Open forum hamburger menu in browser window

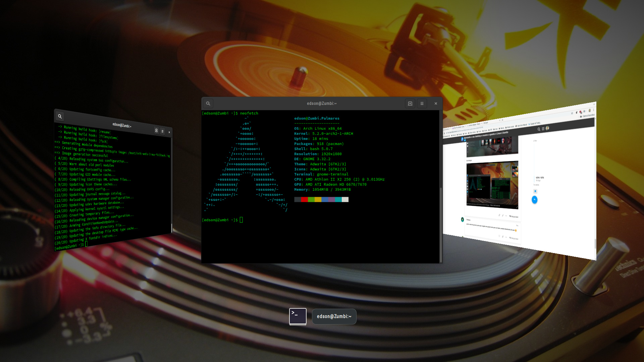click(543, 129)
